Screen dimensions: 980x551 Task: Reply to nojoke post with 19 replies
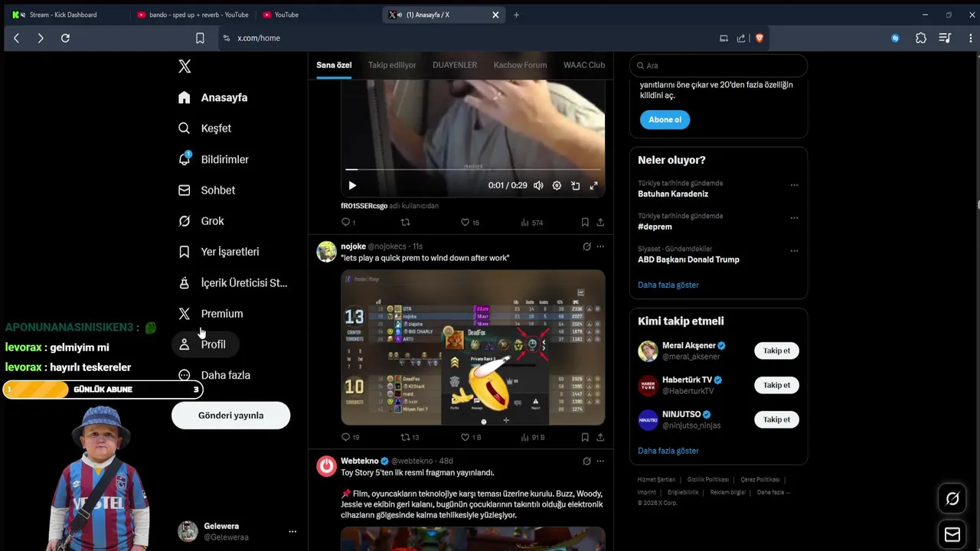(350, 438)
